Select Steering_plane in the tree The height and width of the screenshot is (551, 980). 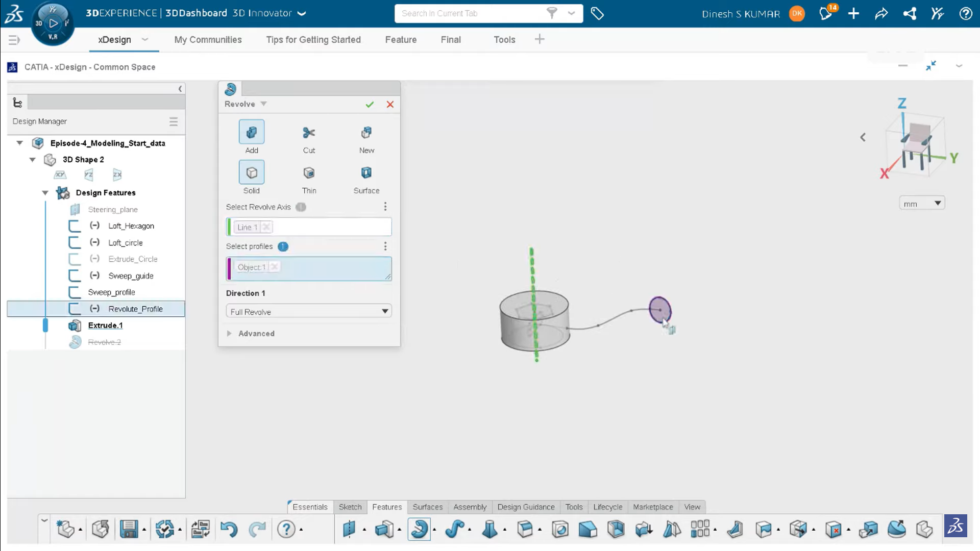click(113, 210)
